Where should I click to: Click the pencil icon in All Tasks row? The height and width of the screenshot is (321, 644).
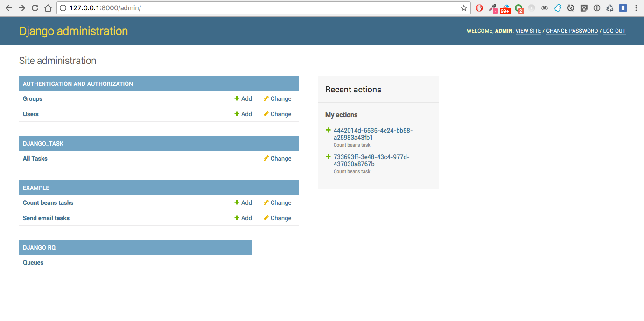266,158
